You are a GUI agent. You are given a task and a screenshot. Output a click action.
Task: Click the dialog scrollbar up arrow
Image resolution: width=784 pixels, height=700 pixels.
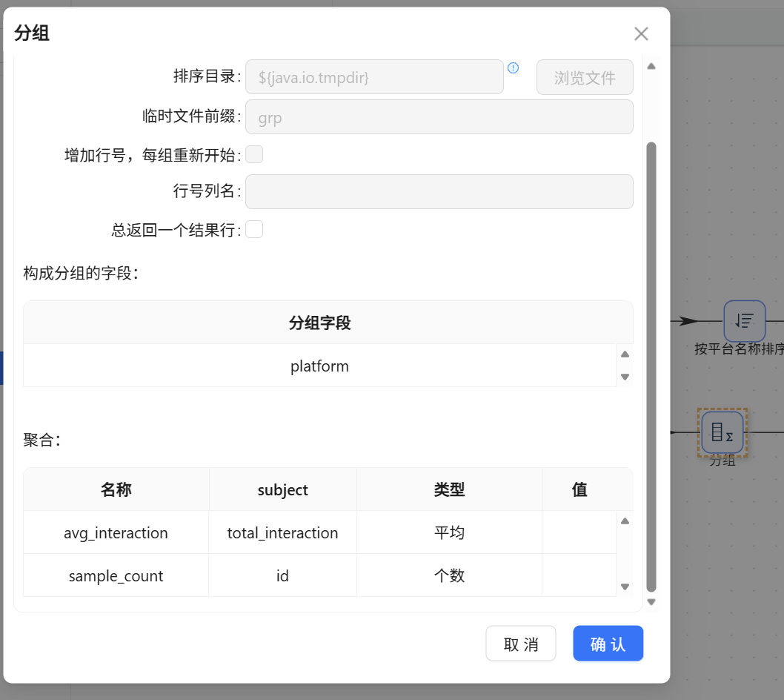tap(651, 66)
